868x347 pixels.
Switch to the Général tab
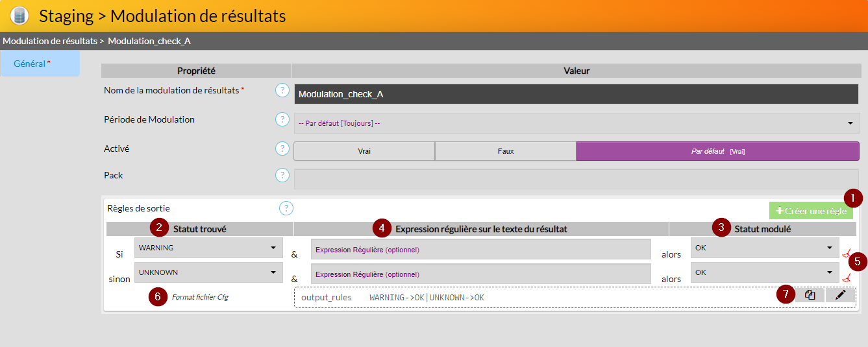40,64
